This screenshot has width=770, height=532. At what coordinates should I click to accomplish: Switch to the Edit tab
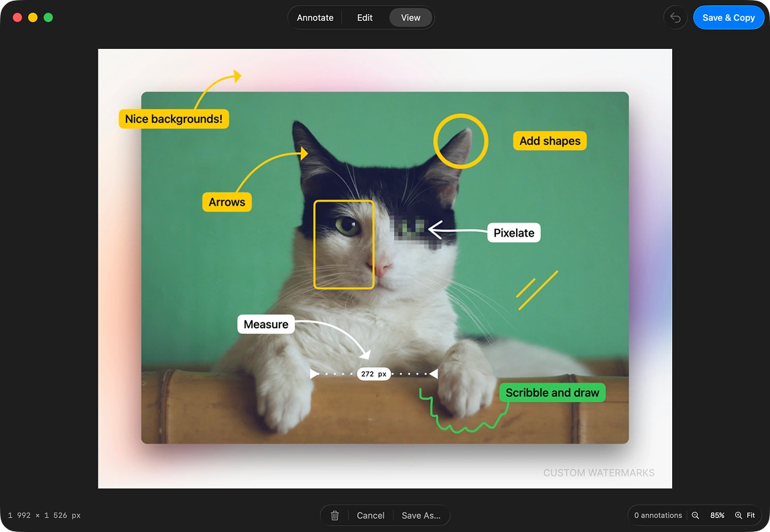(365, 17)
